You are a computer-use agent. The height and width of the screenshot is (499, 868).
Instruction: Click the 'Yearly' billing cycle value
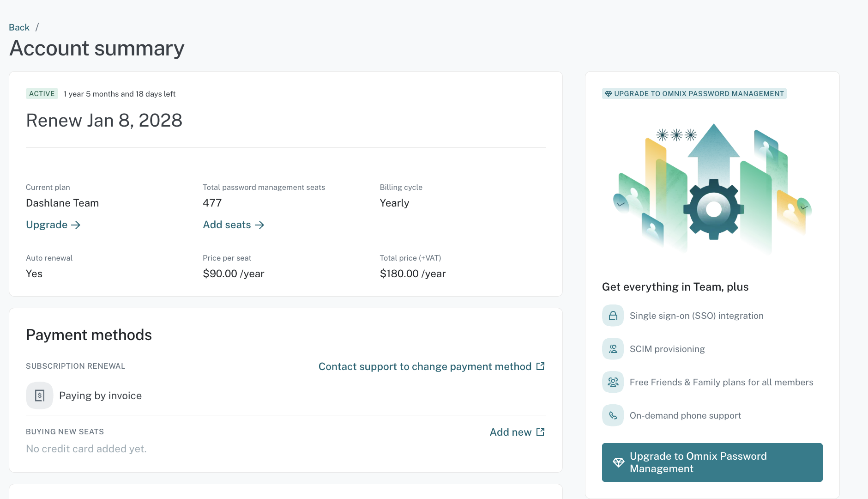click(x=395, y=203)
